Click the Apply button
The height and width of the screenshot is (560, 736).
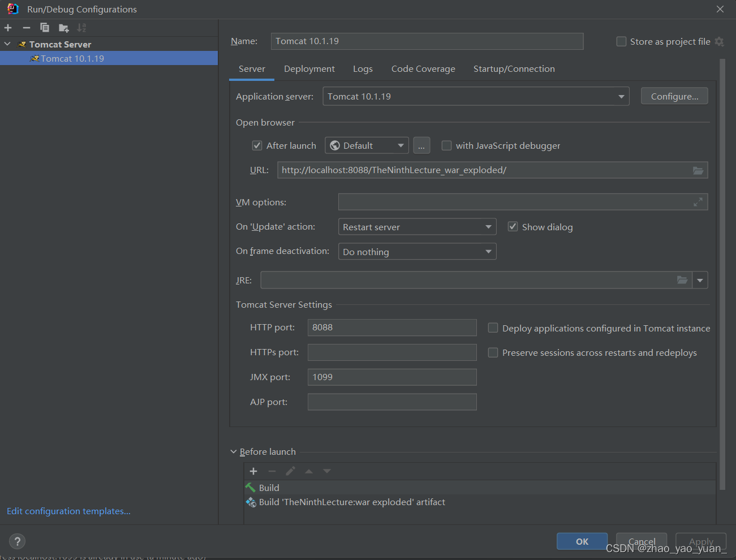pos(701,541)
